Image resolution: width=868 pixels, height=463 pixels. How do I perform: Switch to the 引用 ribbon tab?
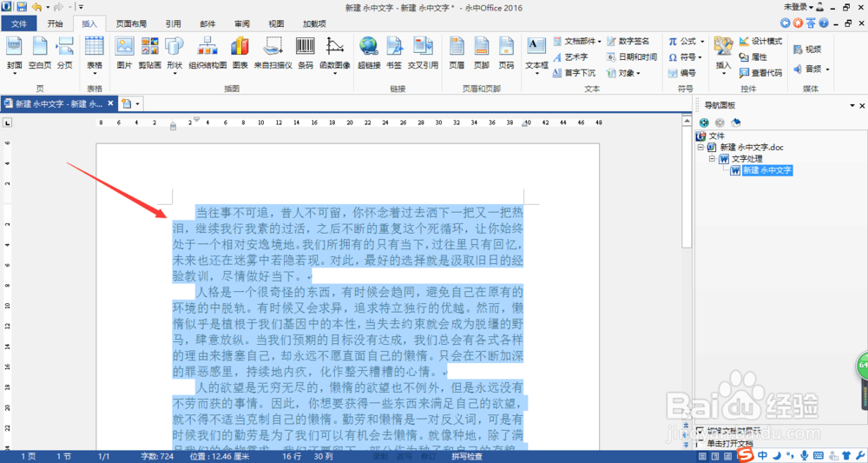point(174,23)
